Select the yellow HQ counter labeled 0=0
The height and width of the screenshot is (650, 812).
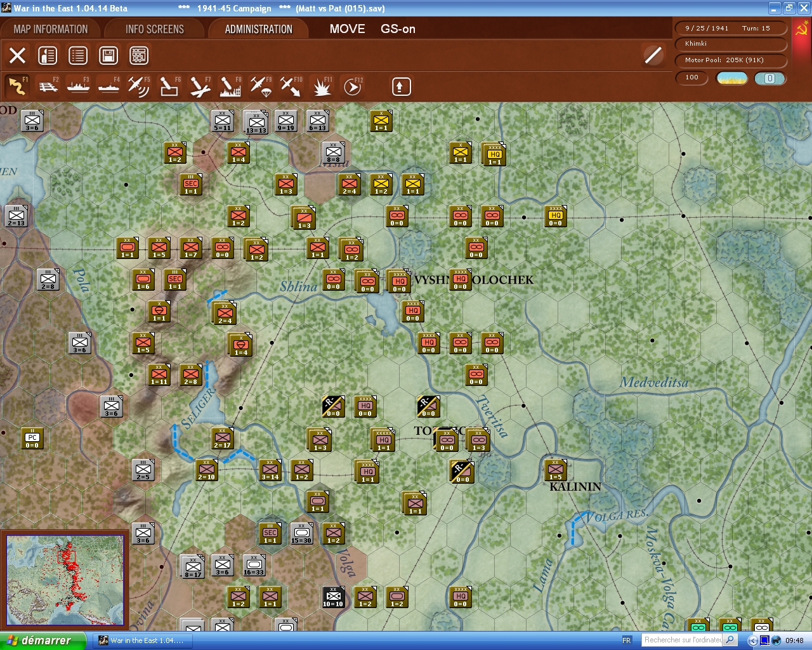click(x=555, y=216)
